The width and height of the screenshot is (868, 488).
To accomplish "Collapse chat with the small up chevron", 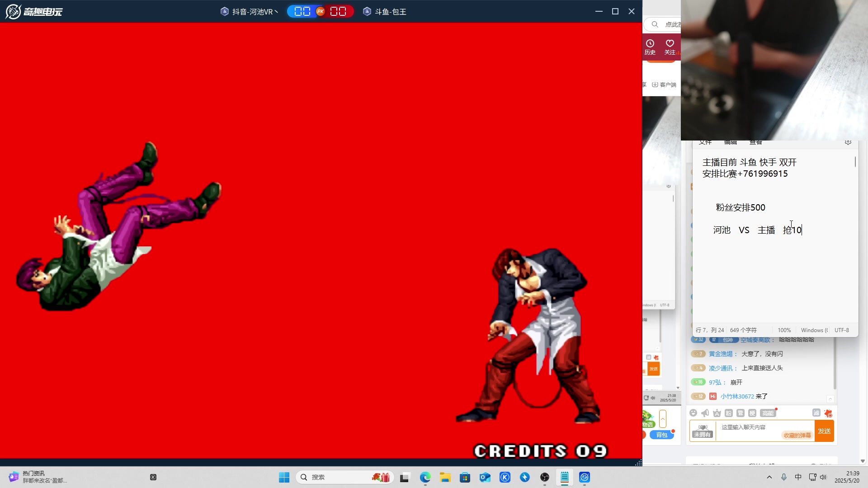I will click(830, 399).
